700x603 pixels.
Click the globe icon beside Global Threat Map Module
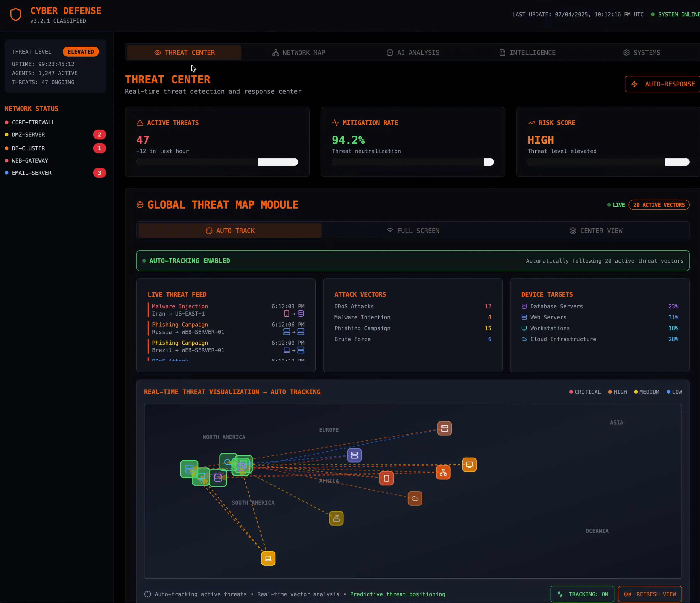coord(140,204)
